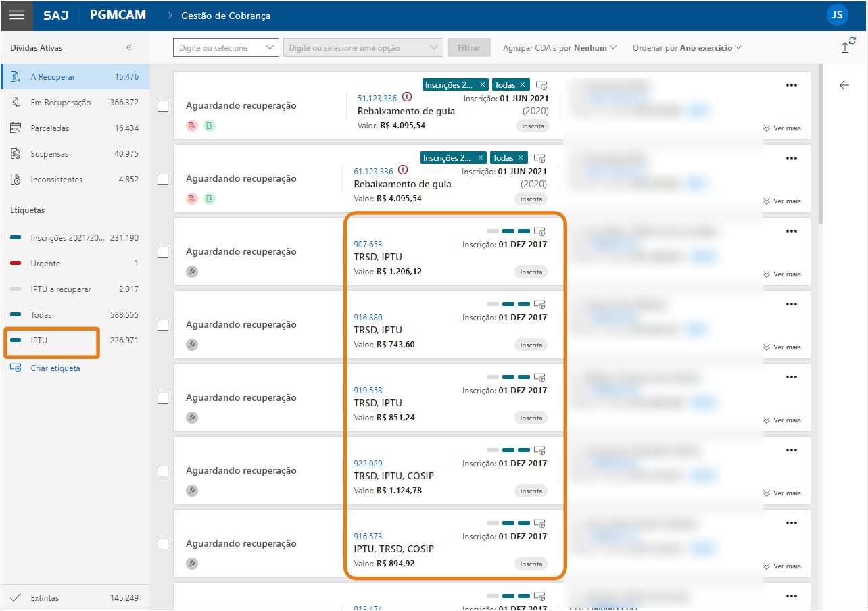Filter by the Todas label
Image resolution: width=868 pixels, height=611 pixels.
75,315
